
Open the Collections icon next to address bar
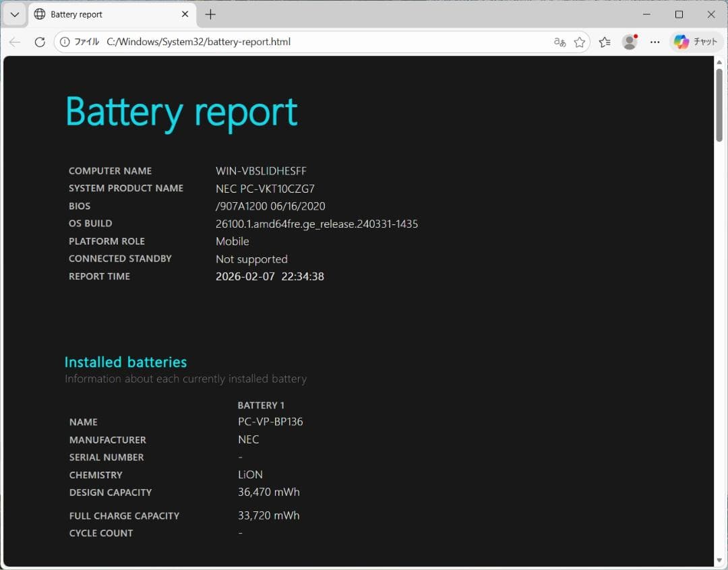pyautogui.click(x=605, y=41)
